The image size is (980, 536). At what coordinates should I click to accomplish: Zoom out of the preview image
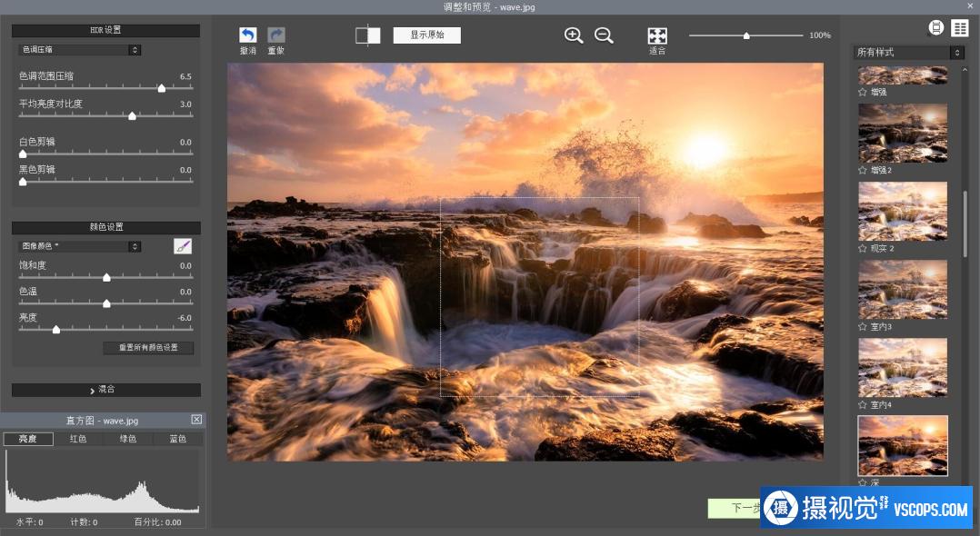[604, 35]
